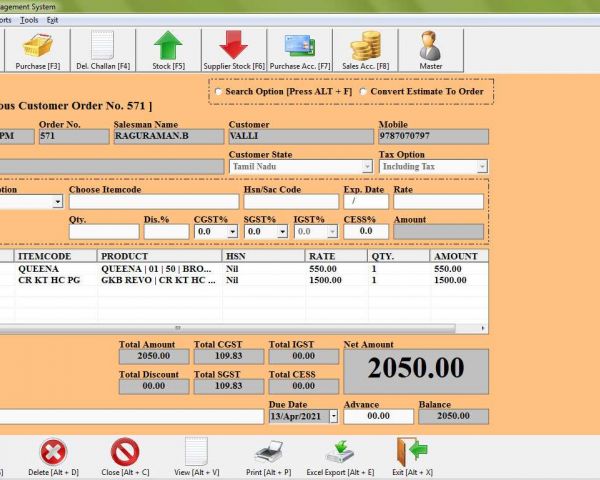
Task: Click the Exit [Alt + X] door icon
Action: click(411, 453)
